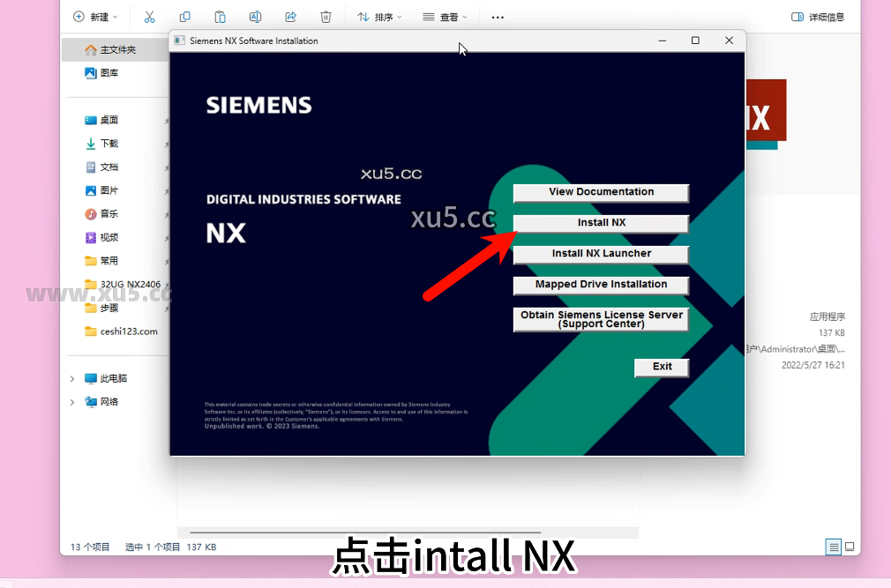Click the View Documentation button
The image size is (891, 588).
coord(601,192)
